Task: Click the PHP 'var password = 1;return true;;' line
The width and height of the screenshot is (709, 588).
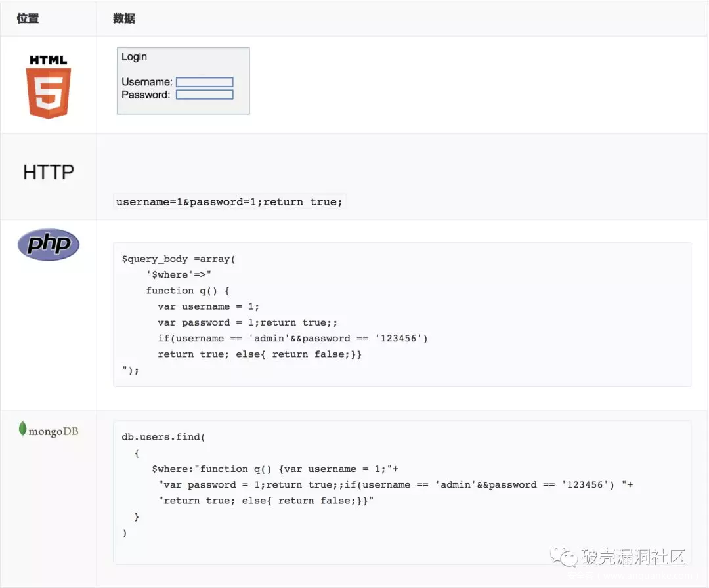Action: click(247, 322)
